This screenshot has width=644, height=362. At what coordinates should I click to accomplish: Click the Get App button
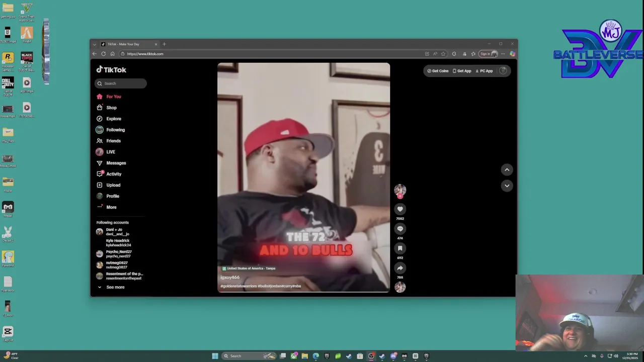tap(462, 71)
